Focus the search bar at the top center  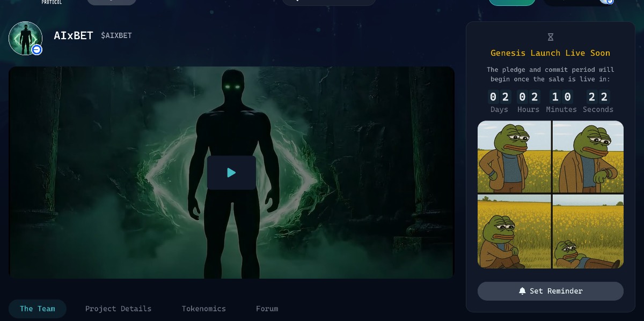(328, 2)
